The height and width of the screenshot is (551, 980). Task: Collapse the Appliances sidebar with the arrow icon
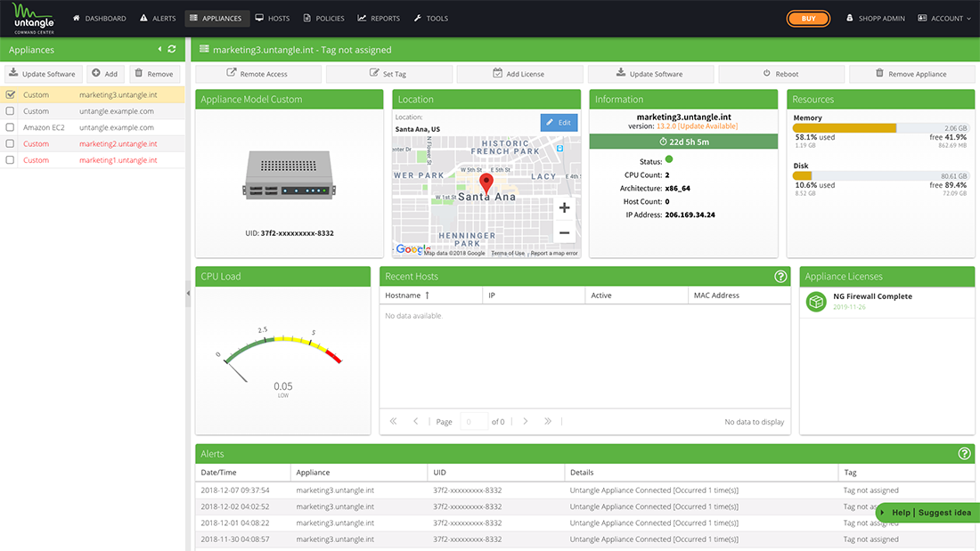[x=159, y=49]
